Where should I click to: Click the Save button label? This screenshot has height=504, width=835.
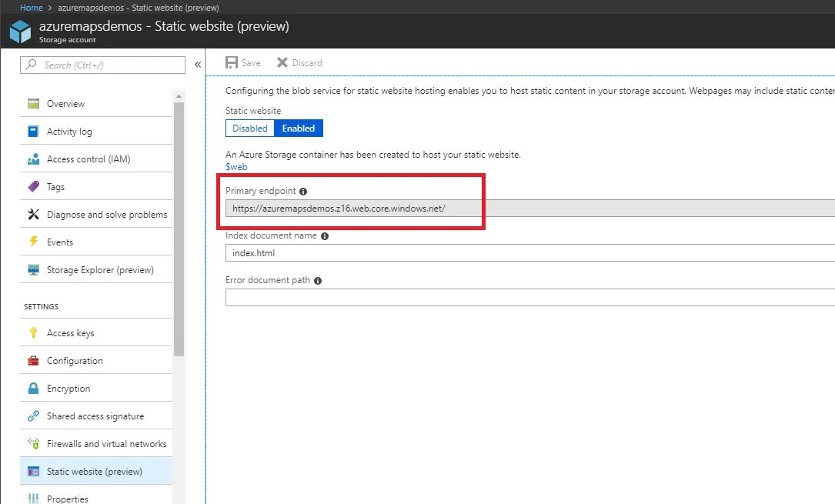tap(251, 63)
